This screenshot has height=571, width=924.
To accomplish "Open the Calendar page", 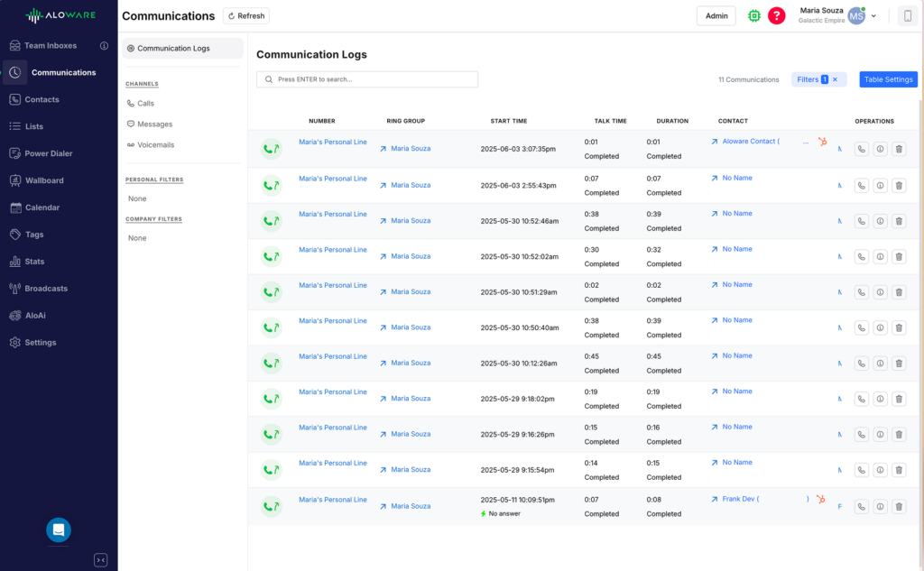I will (42, 207).
